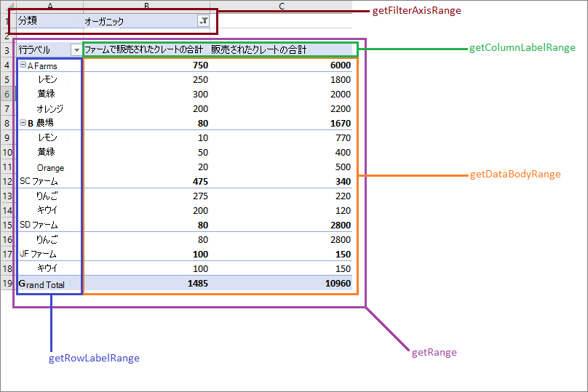Select the SC ファーム row label
Screen dimensions: 588x392
pos(39,181)
